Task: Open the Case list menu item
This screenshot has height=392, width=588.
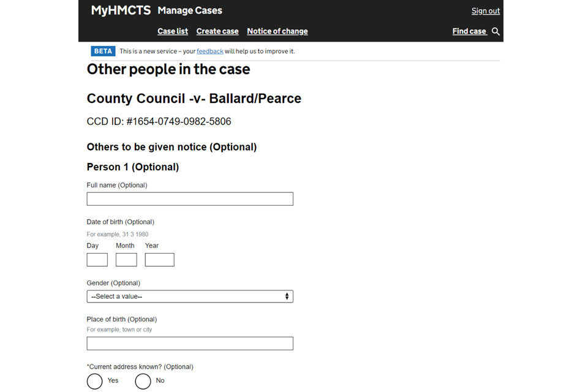Action: tap(173, 31)
